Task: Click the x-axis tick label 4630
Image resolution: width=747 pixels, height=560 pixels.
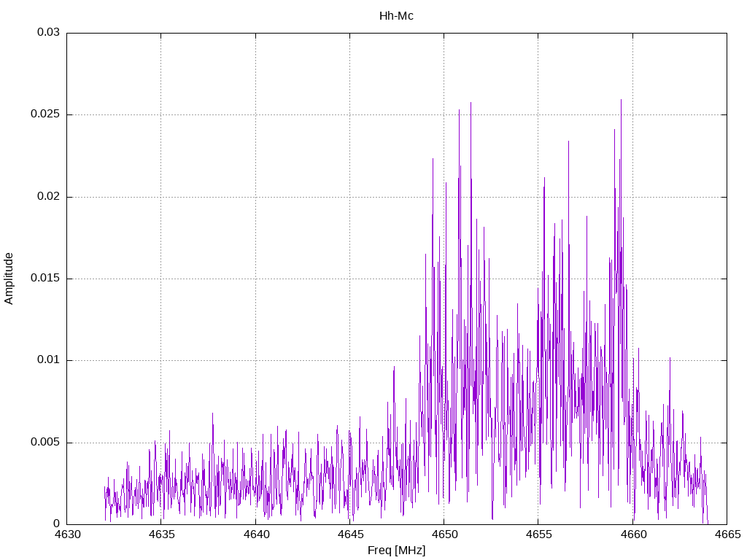Action: tap(67, 534)
